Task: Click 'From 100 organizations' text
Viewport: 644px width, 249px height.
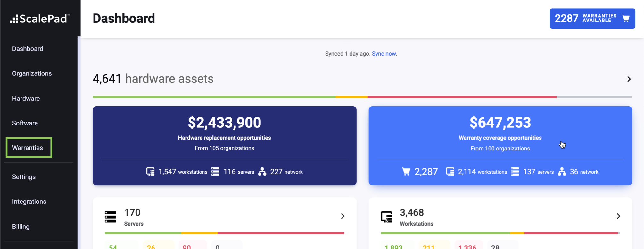Action: click(x=500, y=149)
